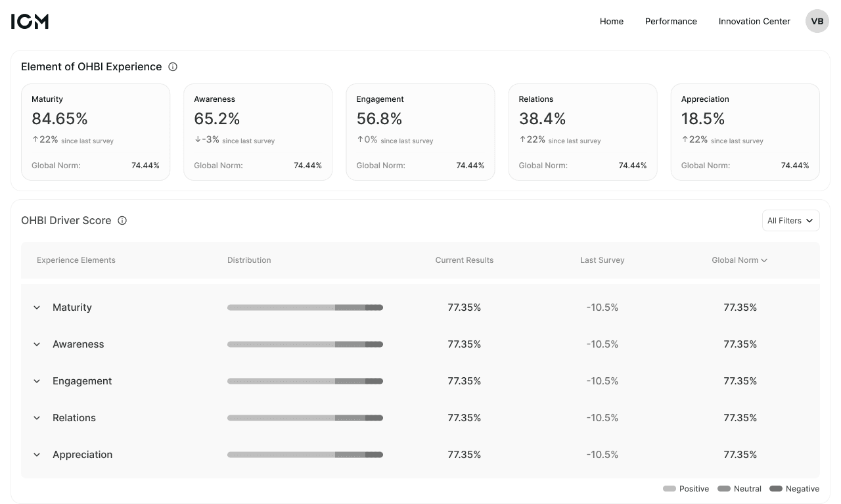Click the Negative legend swatch
Screen dimensions: 841x504
[775, 489]
